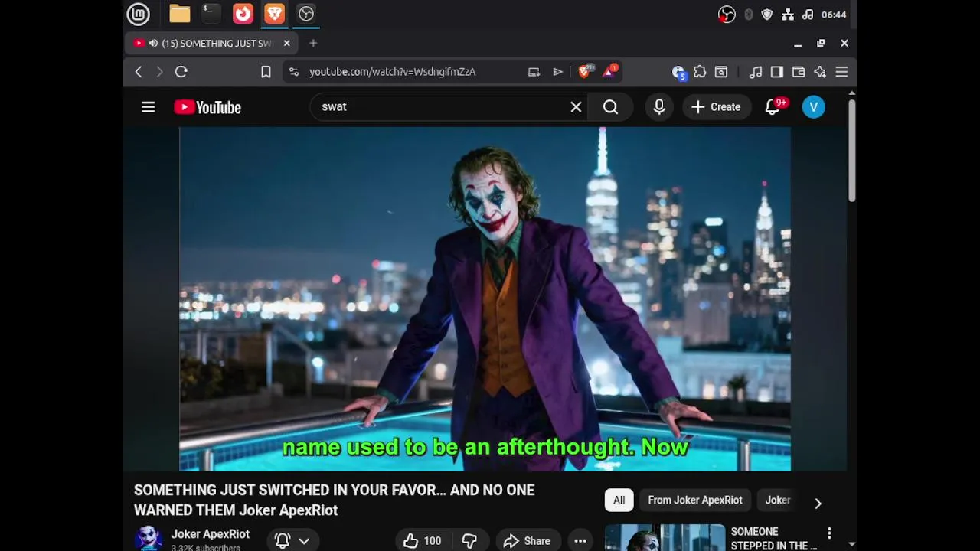Screen dimensions: 980x551
Task: Search with your voice microphone
Action: (659, 107)
